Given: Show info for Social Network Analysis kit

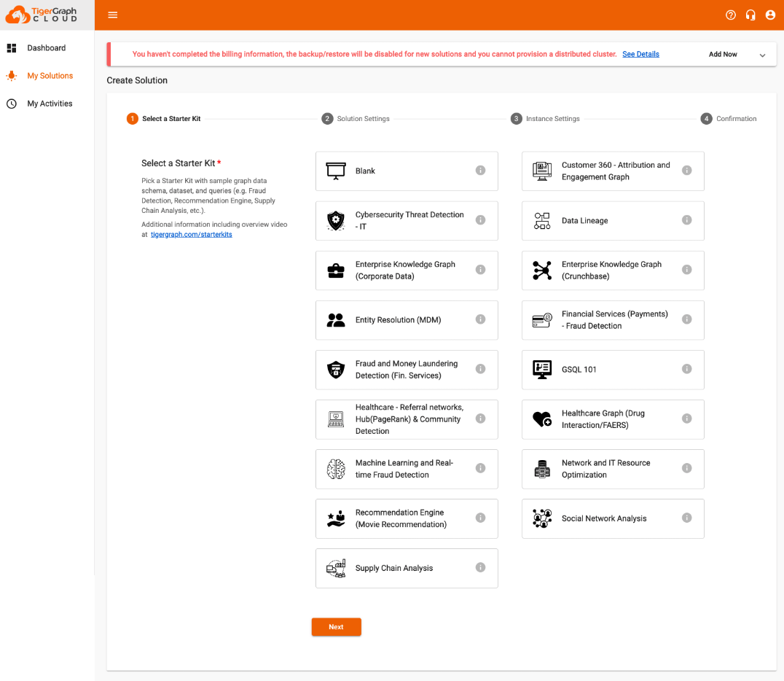Looking at the screenshot, I should [x=687, y=518].
